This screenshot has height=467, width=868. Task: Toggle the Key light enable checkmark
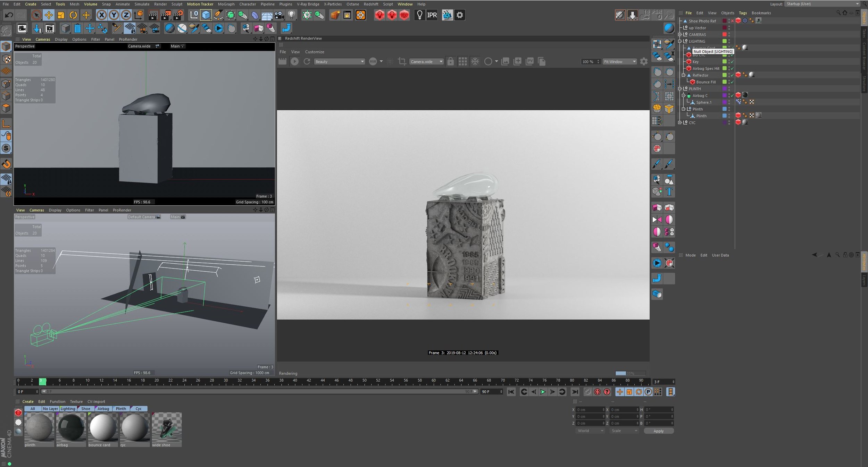coord(732,62)
